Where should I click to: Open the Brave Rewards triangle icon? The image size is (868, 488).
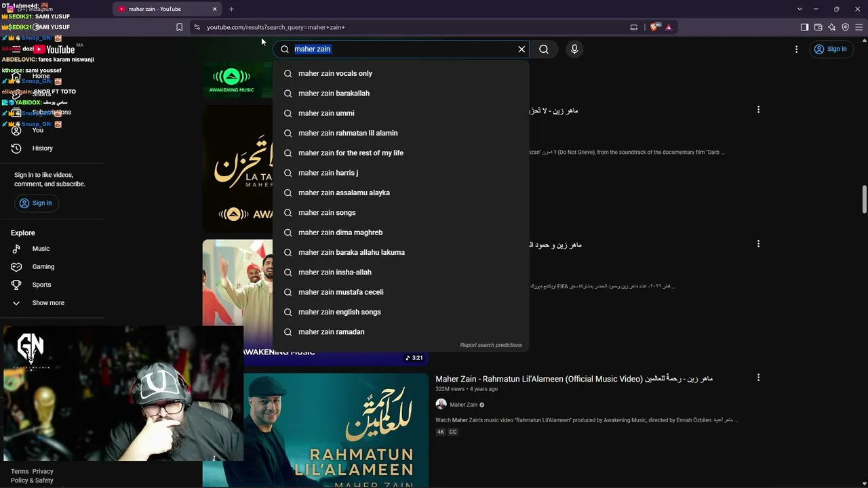(x=669, y=27)
